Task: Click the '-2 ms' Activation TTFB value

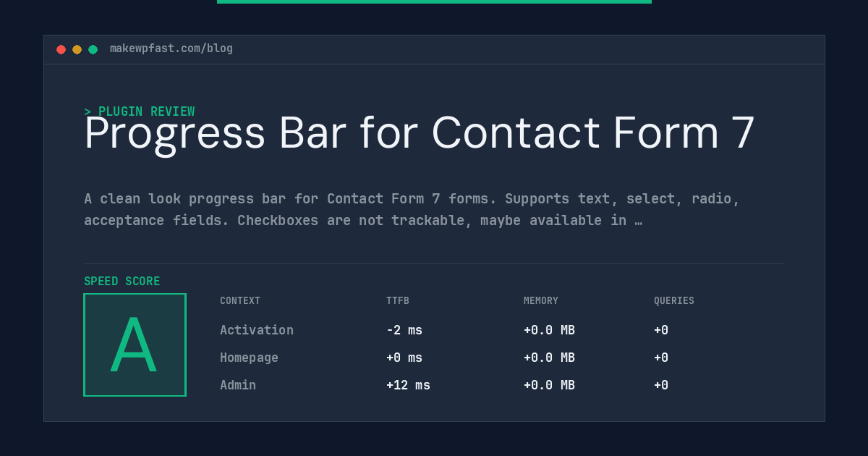Action: pos(404,330)
